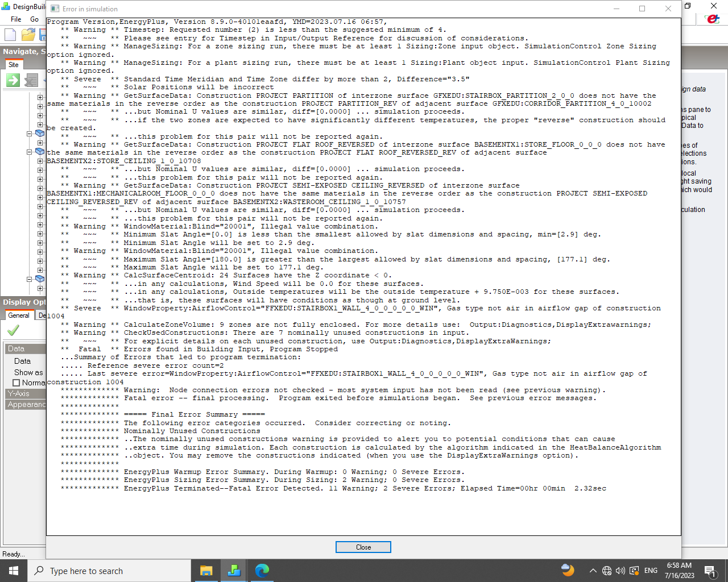The height and width of the screenshot is (582, 728).
Task: Click the volume speaker tray icon
Action: coord(620,571)
